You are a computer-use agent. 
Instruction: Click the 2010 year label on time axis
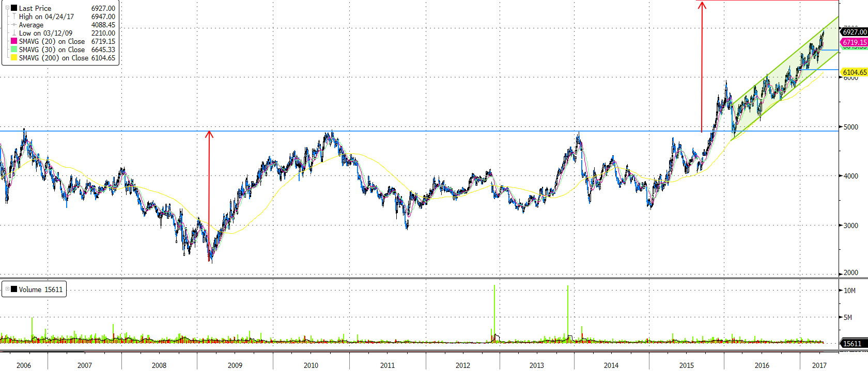[x=311, y=365]
